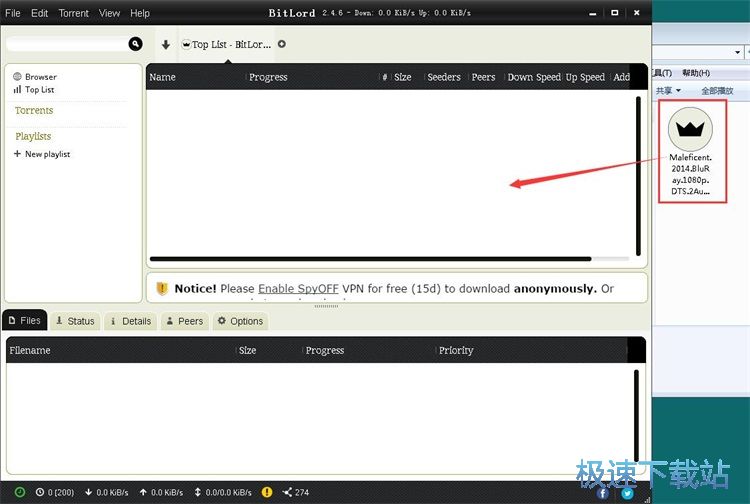750x504 pixels.
Task: Click the splitter handle between the panes
Action: (326, 306)
